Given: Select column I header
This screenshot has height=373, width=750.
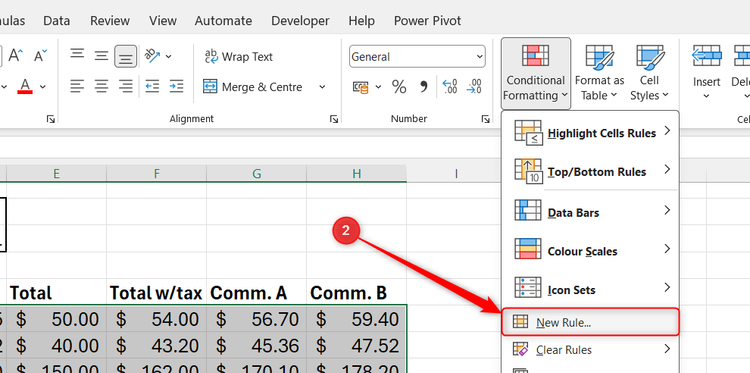Looking at the screenshot, I should coord(456,174).
